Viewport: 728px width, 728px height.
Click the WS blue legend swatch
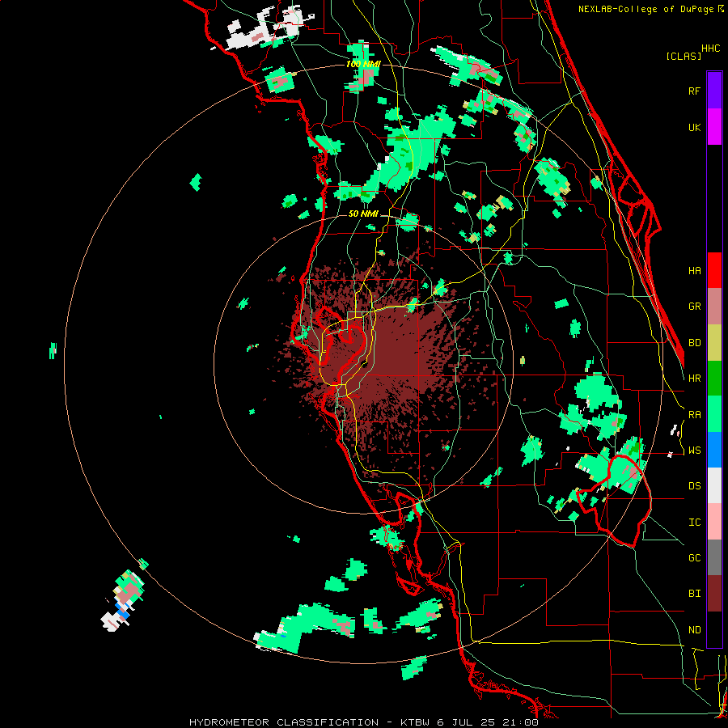click(x=714, y=450)
